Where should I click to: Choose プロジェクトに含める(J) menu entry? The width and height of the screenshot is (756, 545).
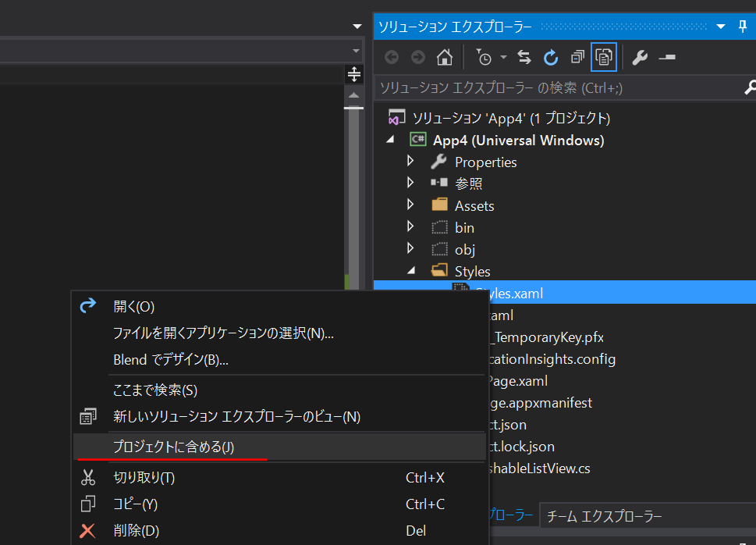(279, 447)
